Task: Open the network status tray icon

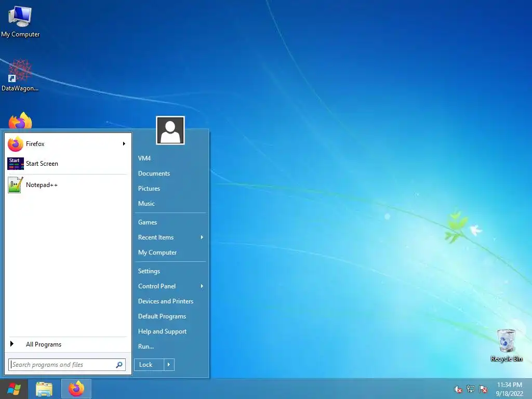Action: [471, 389]
